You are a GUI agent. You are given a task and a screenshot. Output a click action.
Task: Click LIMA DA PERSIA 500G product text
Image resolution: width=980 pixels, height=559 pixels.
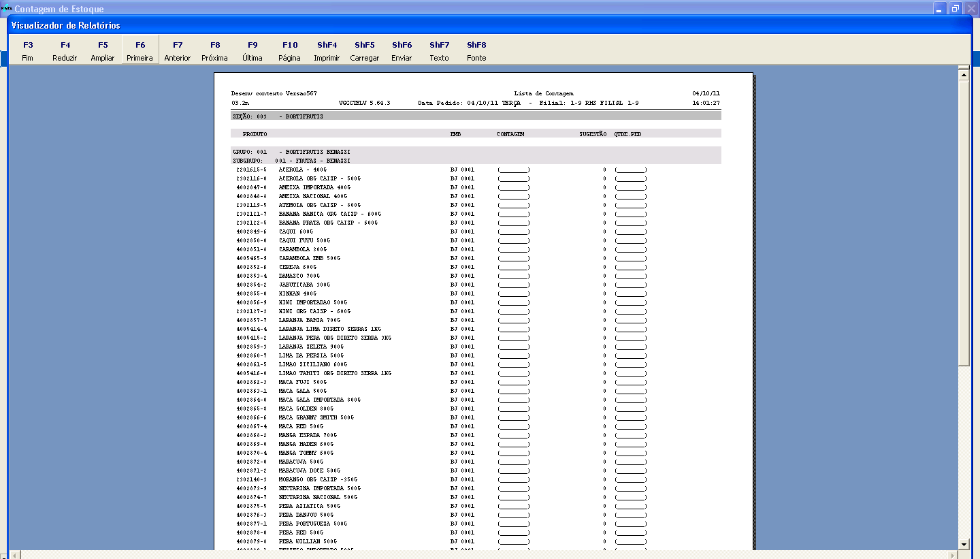(311, 355)
